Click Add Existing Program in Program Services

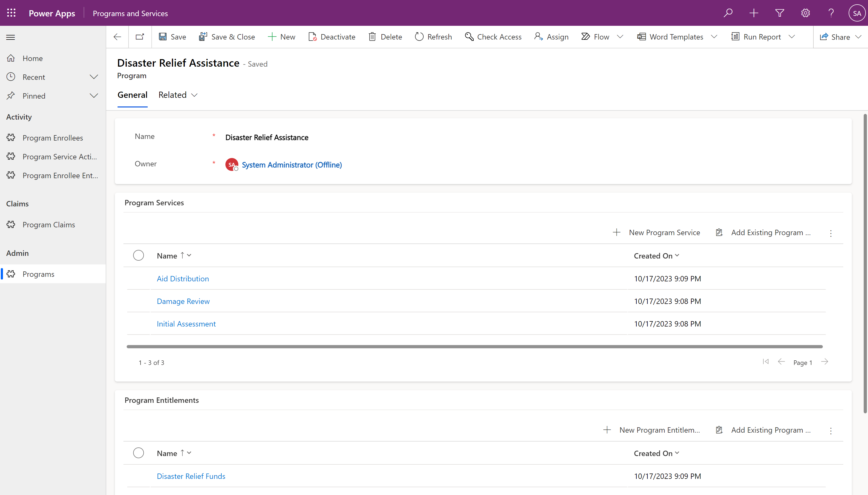(x=763, y=232)
